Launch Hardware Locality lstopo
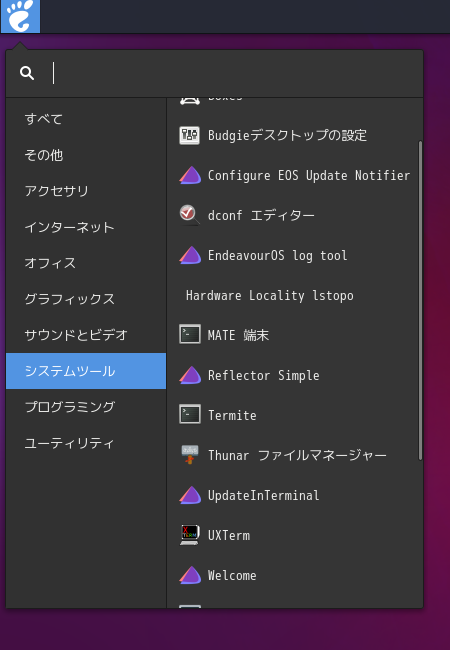Viewport: 450px width, 650px height. (x=295, y=296)
